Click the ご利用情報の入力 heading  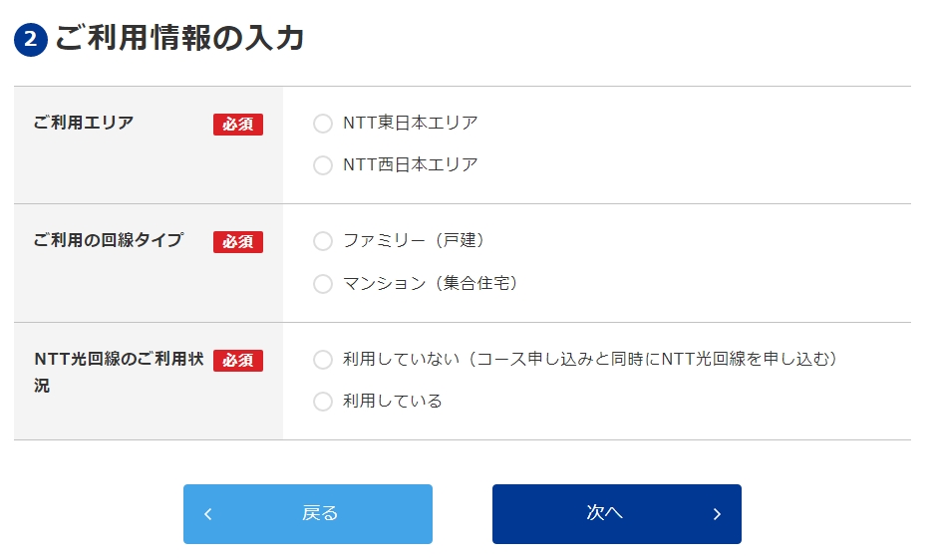point(179,39)
